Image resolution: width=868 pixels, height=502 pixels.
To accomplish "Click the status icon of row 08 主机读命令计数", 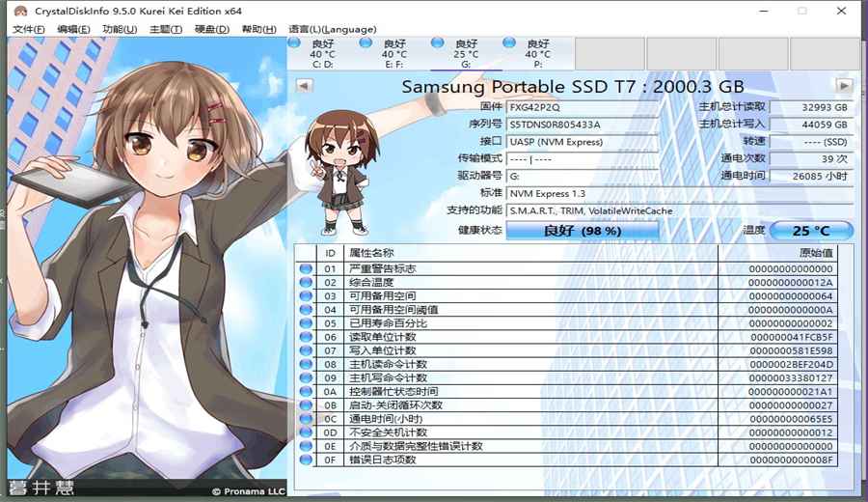I will point(306,364).
